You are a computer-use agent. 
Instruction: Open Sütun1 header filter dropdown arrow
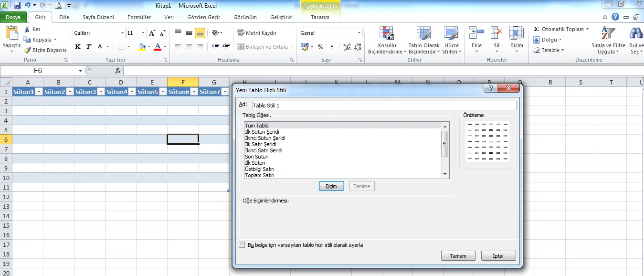tap(39, 92)
